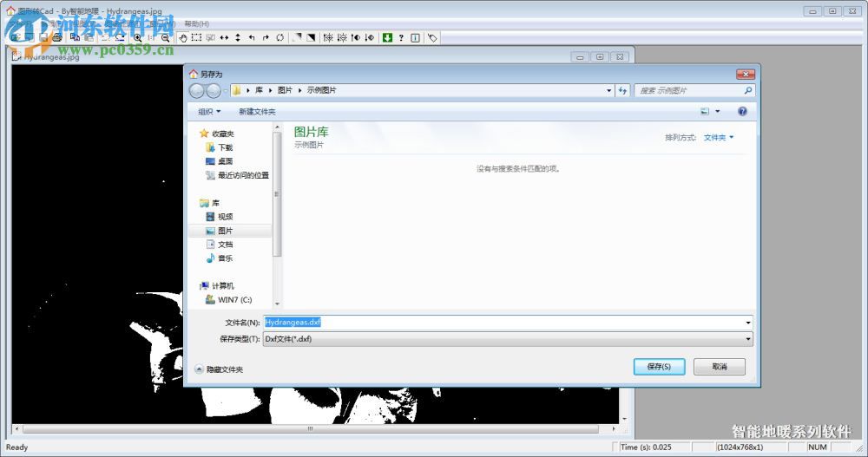Click 库 in the address breadcrumb

point(259,90)
